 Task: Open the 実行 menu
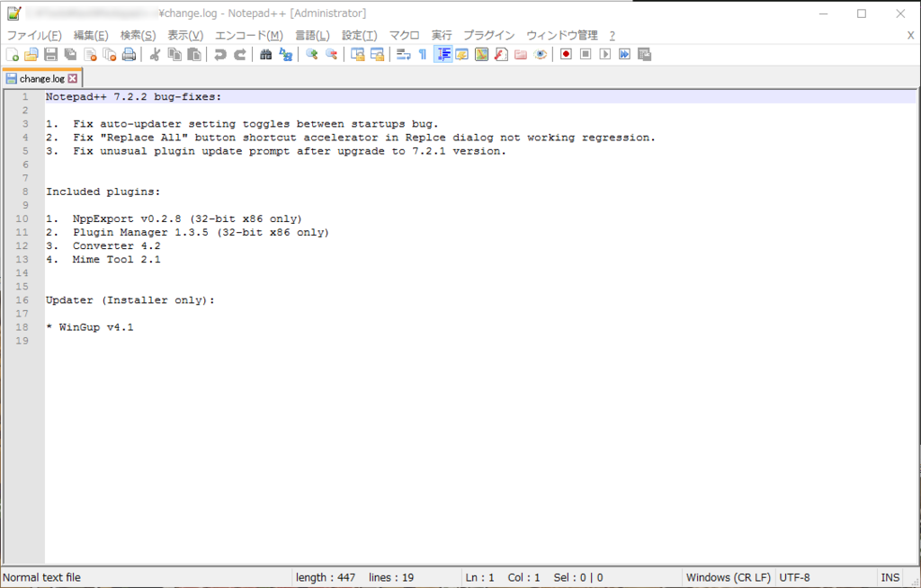pyautogui.click(x=442, y=35)
